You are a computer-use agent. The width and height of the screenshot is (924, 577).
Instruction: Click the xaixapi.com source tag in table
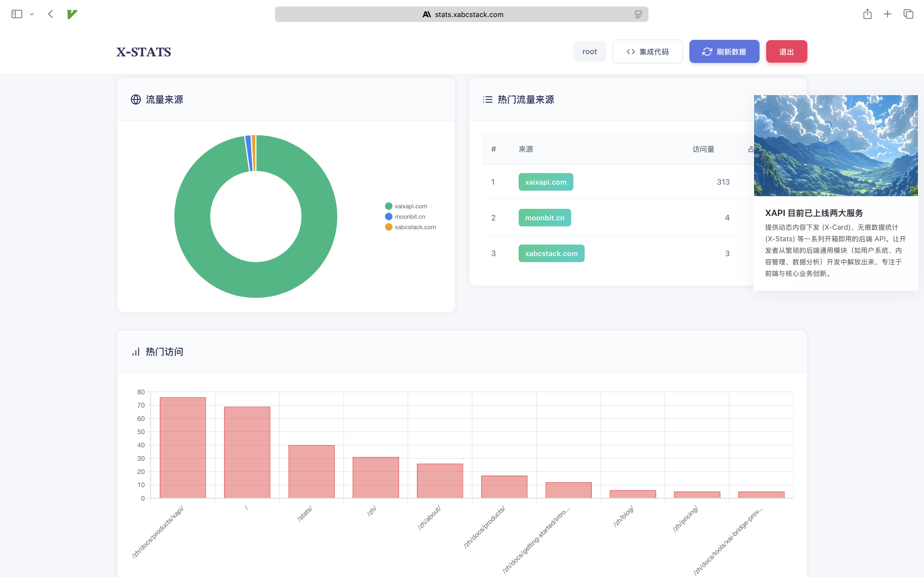pos(546,182)
